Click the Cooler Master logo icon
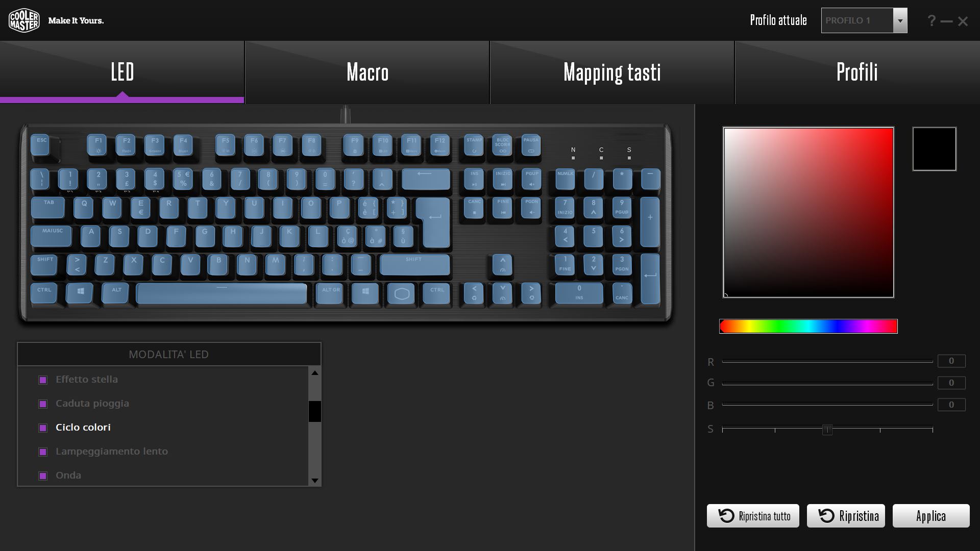The width and height of the screenshot is (980, 551). point(24,20)
